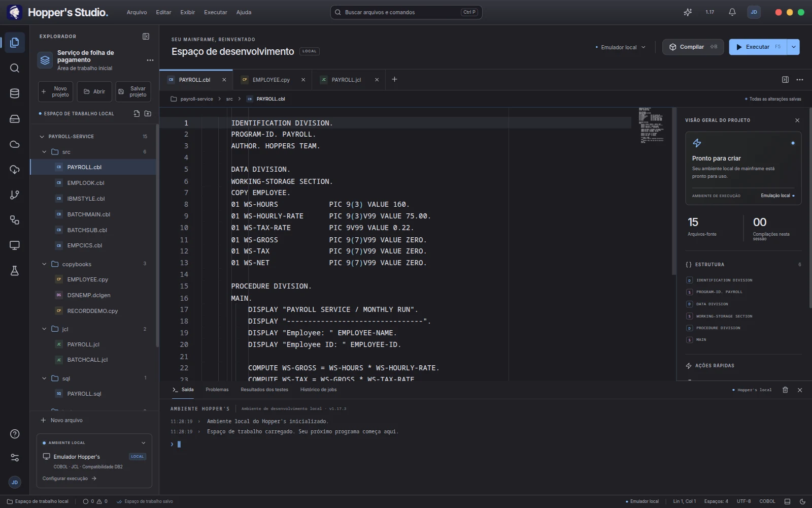This screenshot has width=812, height=508.
Task: Open the database icon in the activity bar
Action: click(x=15, y=93)
